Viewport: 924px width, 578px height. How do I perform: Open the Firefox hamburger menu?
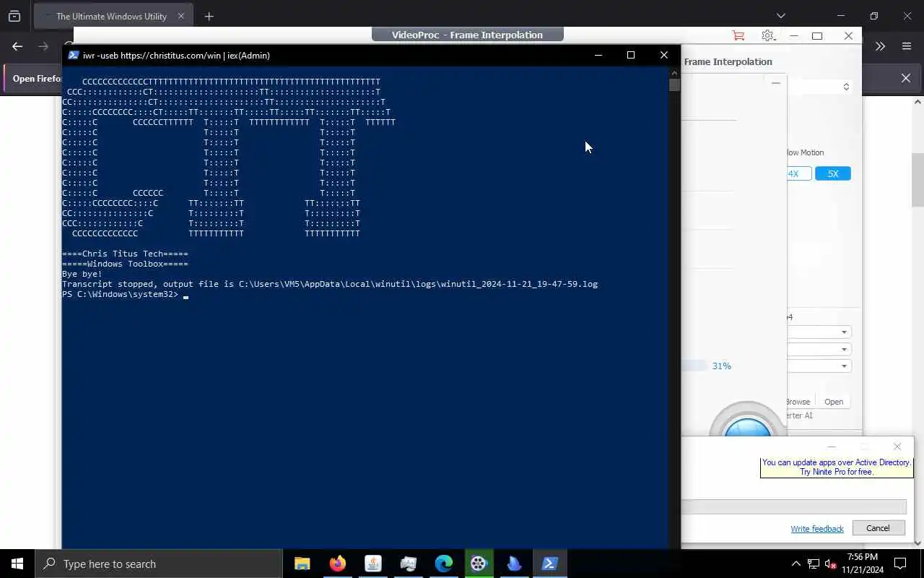click(x=907, y=46)
